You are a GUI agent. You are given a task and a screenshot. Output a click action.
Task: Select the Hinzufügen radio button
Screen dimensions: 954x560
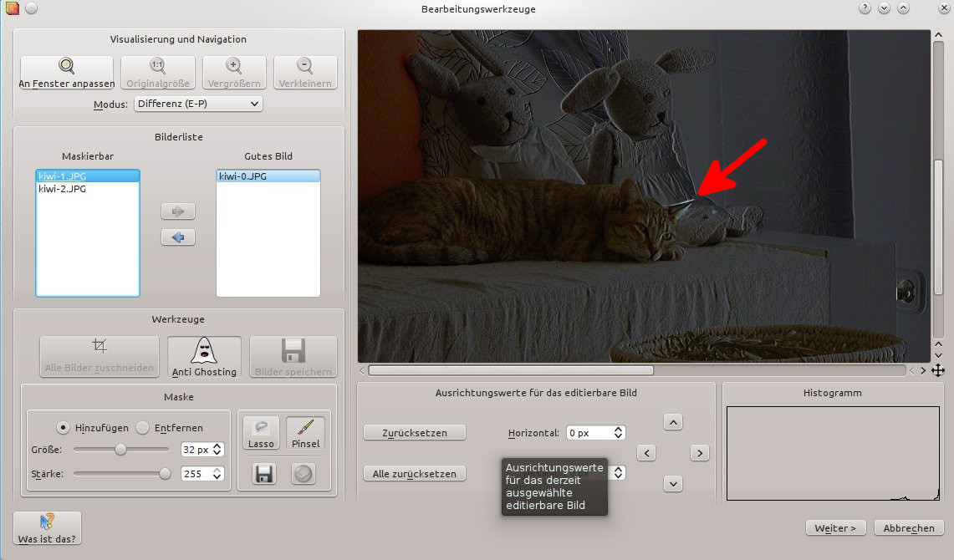[x=63, y=428]
